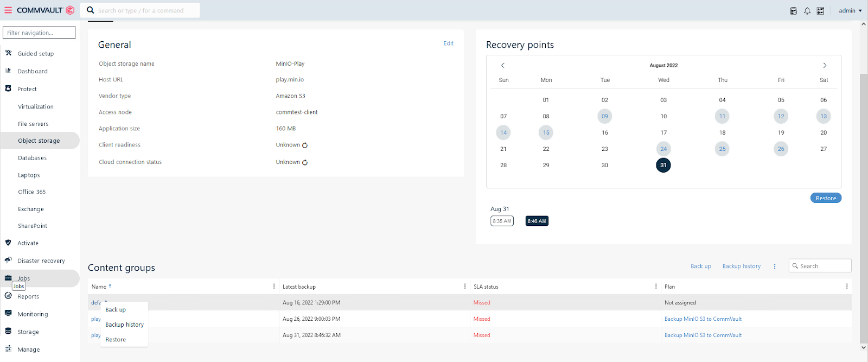868x362 pixels.
Task: Choose Restore from the context menu
Action: [116, 340]
